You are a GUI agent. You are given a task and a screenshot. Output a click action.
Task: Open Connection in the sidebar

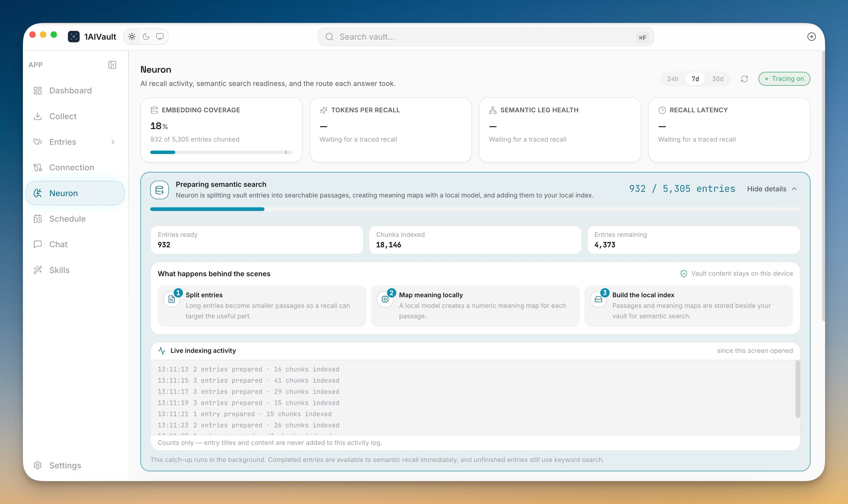[75, 167]
